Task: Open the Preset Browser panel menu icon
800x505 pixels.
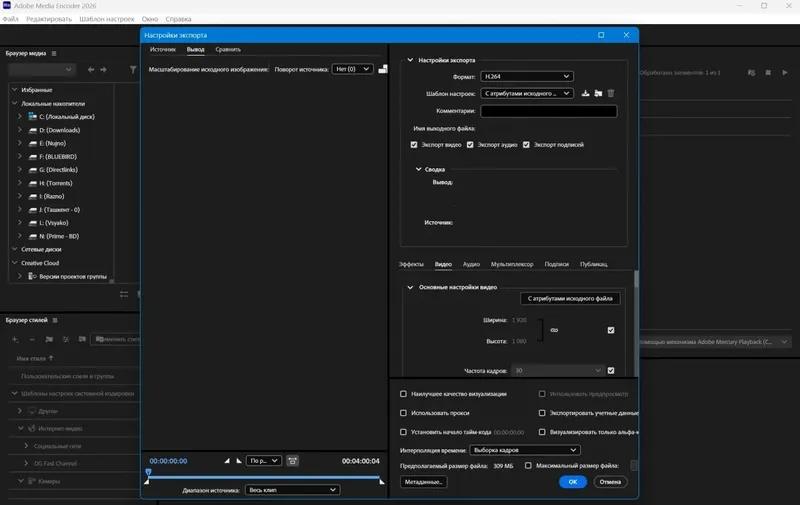Action: click(55, 320)
